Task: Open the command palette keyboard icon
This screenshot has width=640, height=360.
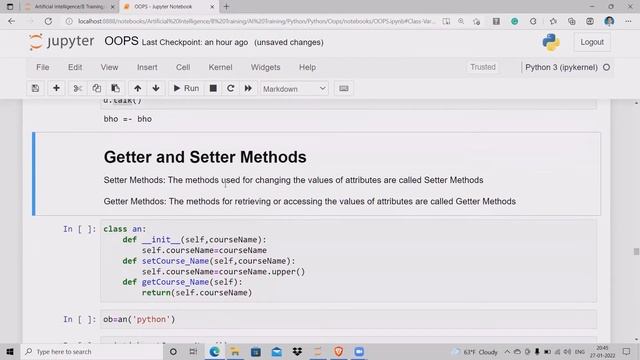Action: click(x=344, y=88)
